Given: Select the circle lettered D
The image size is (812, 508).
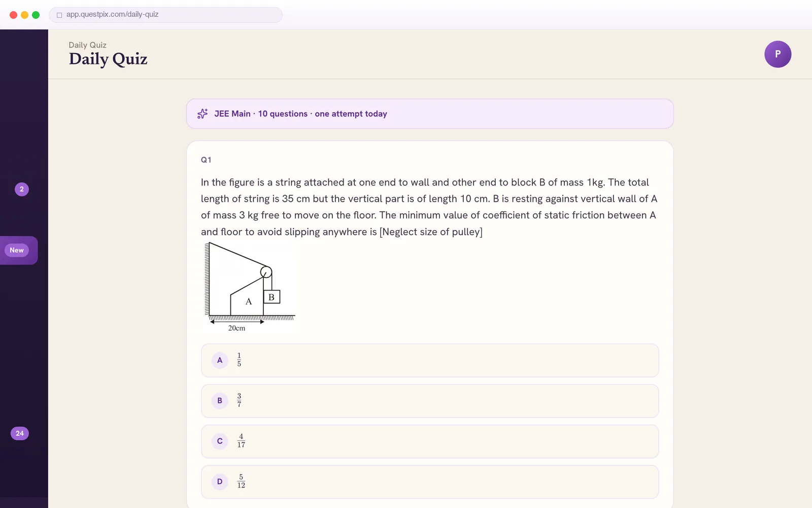Looking at the screenshot, I should [220, 482].
